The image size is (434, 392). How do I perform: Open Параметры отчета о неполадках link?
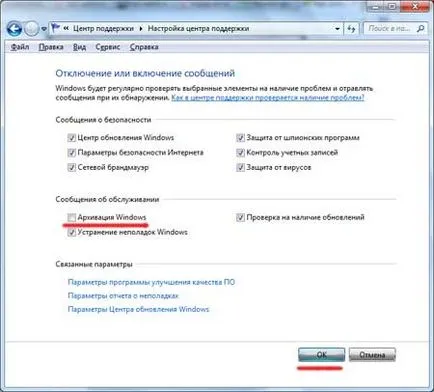[123, 296]
